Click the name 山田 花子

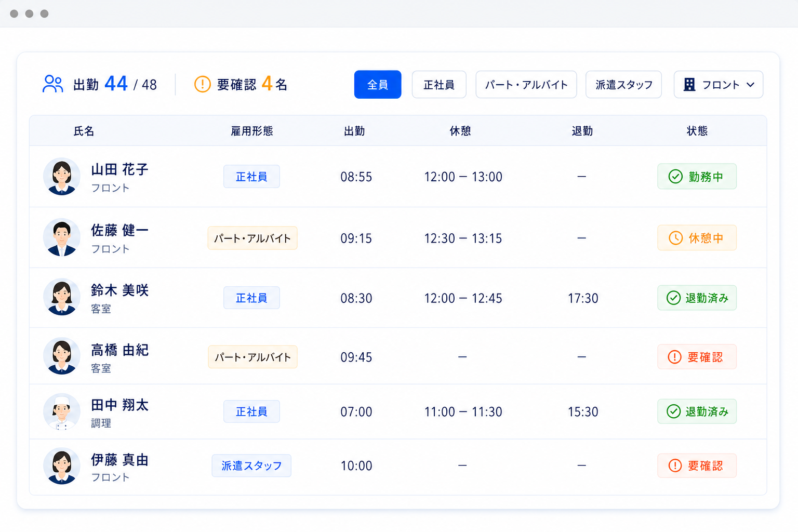point(119,169)
